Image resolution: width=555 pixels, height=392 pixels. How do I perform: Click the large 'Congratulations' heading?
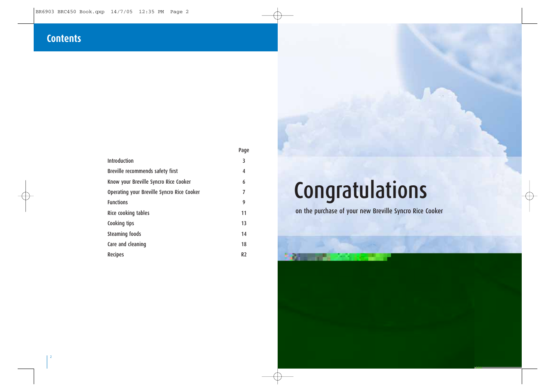tap(360, 191)
